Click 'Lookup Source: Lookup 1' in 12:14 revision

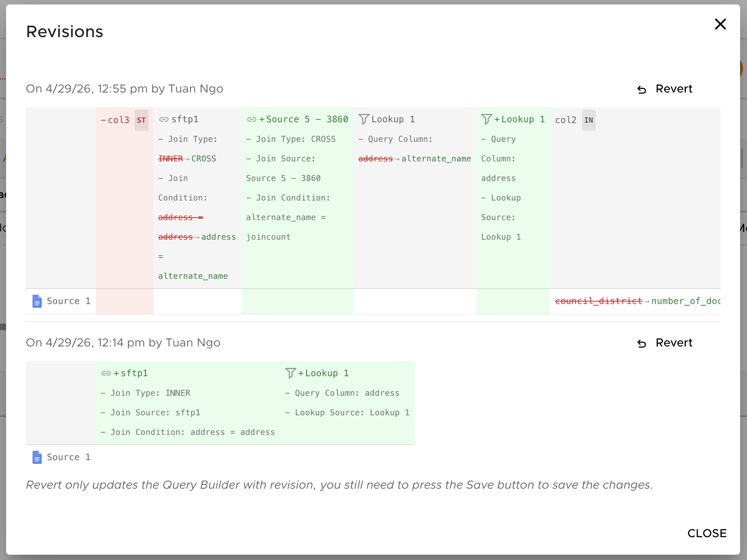[347, 412]
